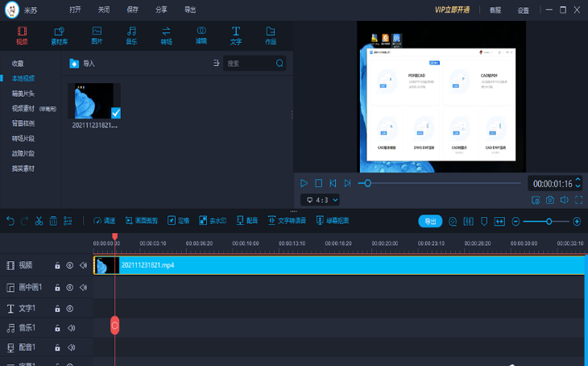
Task: Click the 打开 (open) menu
Action: pos(75,10)
